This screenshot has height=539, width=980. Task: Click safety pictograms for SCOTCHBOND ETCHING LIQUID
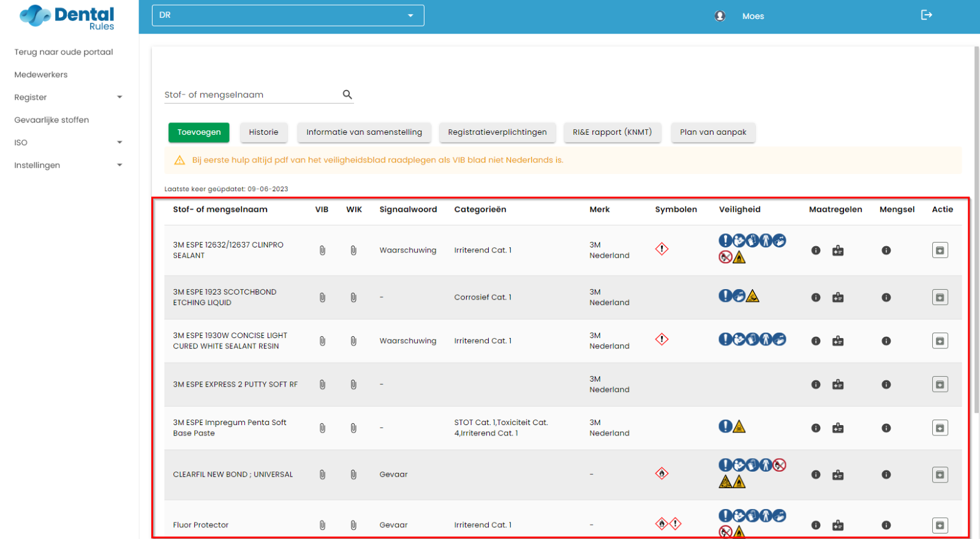pyautogui.click(x=739, y=296)
